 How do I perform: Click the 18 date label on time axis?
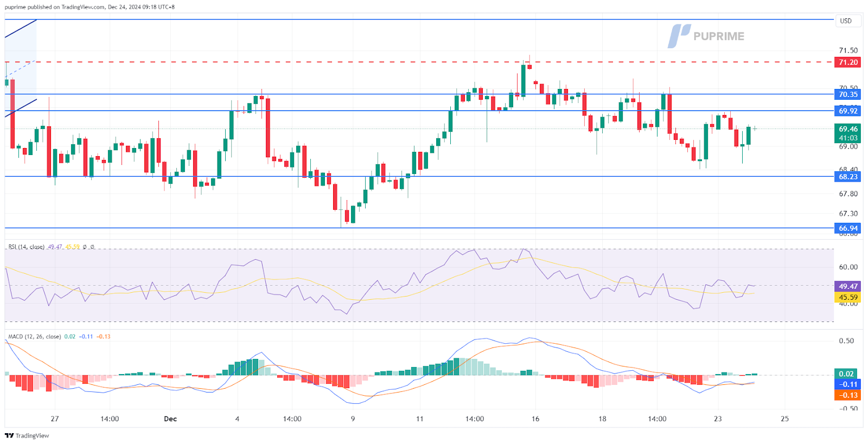(x=602, y=419)
